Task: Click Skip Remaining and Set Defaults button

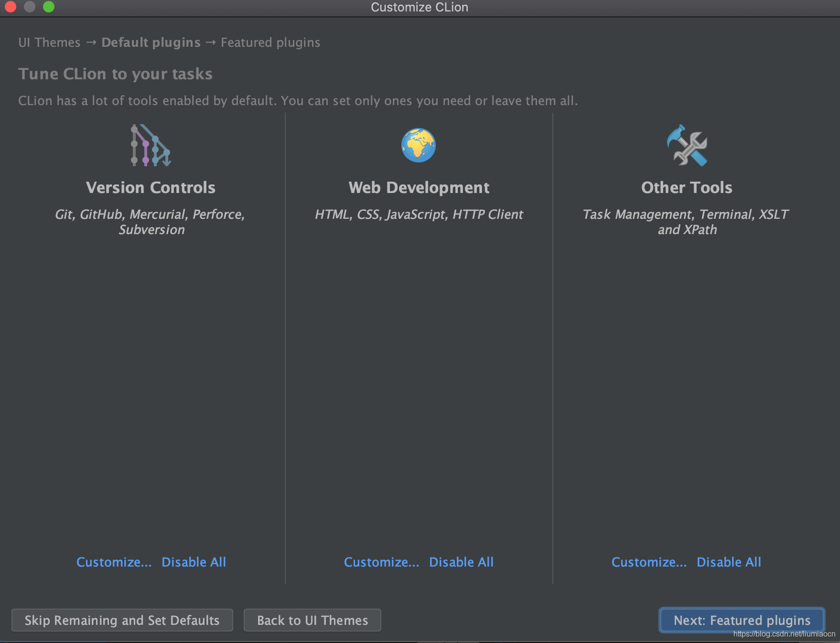Action: (x=122, y=620)
